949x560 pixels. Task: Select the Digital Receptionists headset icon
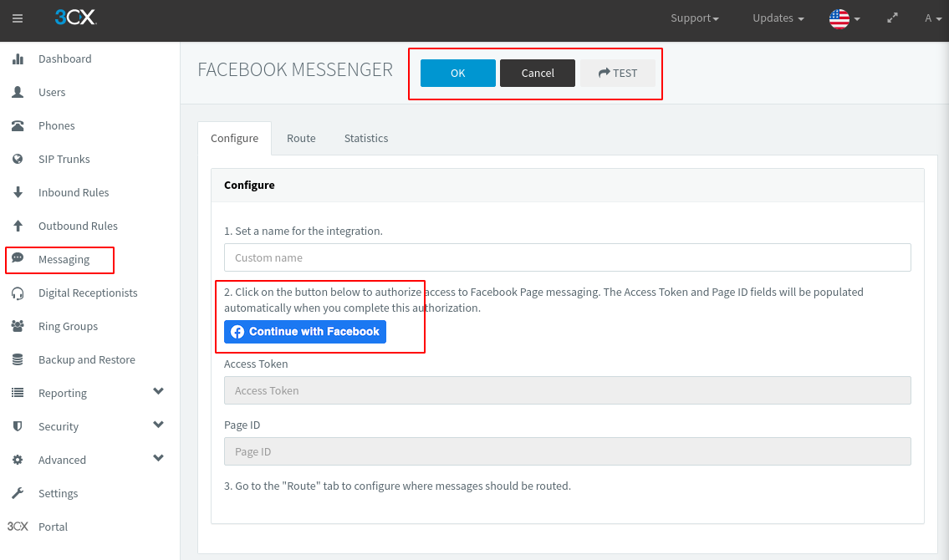click(18, 293)
